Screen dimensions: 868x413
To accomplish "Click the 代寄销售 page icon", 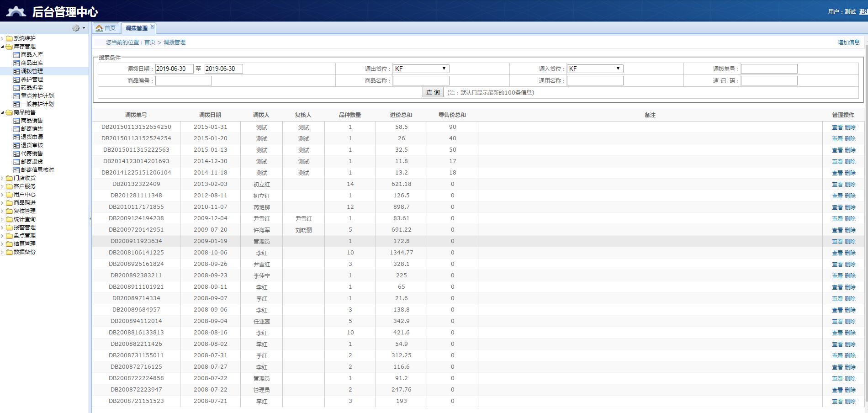I will 17,154.
